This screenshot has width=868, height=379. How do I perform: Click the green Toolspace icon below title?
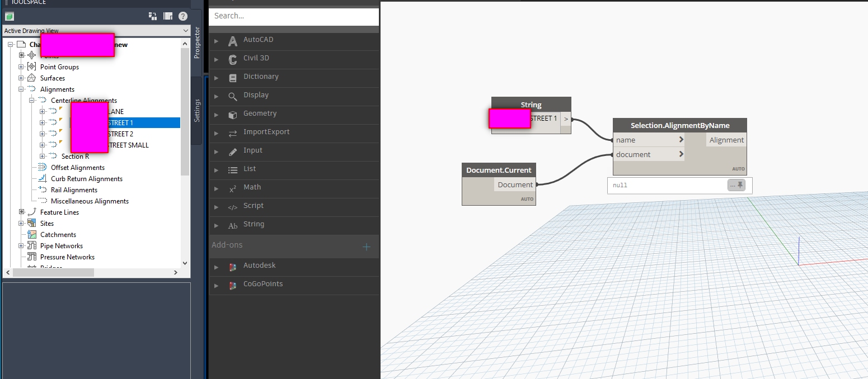(9, 16)
